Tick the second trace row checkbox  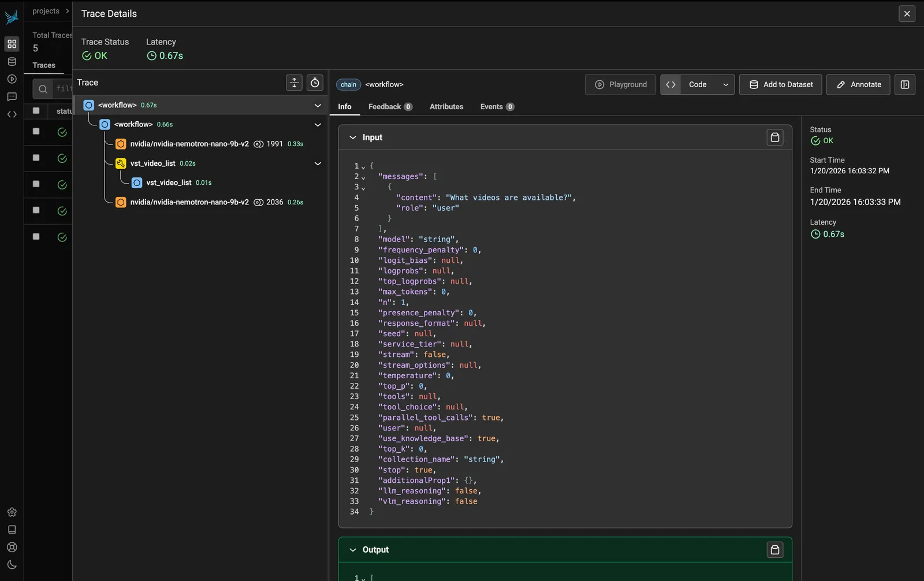[36, 158]
